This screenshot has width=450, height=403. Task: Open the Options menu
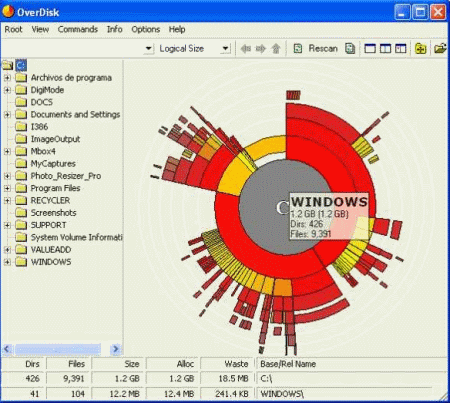pyautogui.click(x=146, y=29)
